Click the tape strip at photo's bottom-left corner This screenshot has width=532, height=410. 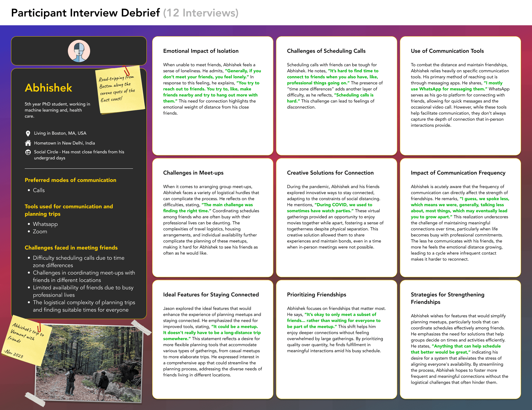click(35, 399)
